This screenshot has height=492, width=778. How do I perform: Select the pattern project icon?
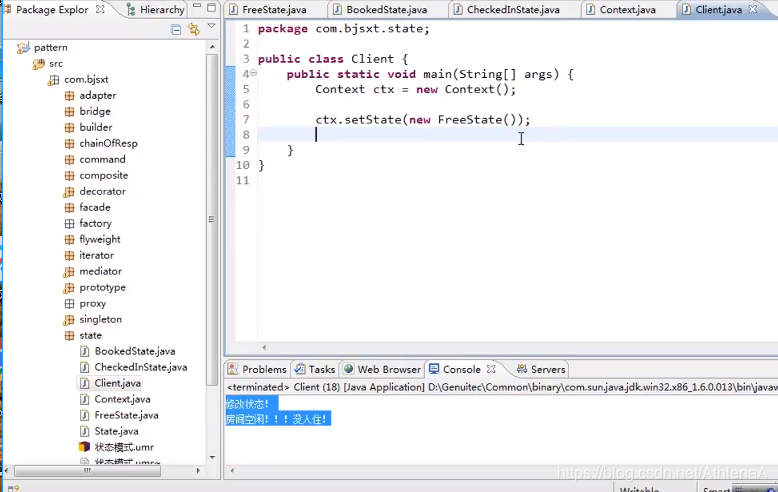point(23,48)
